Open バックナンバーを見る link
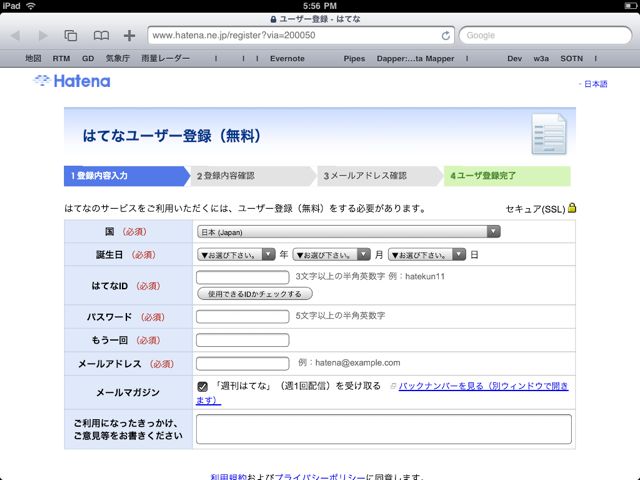The width and height of the screenshot is (640, 480). coord(483,386)
